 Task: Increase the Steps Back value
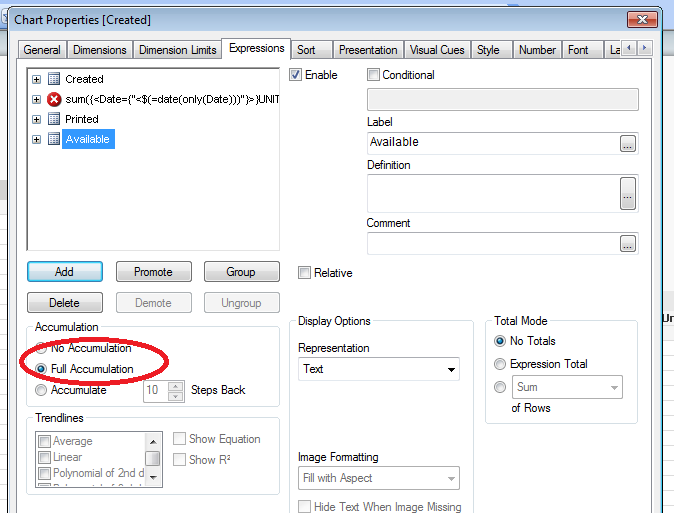(x=175, y=386)
